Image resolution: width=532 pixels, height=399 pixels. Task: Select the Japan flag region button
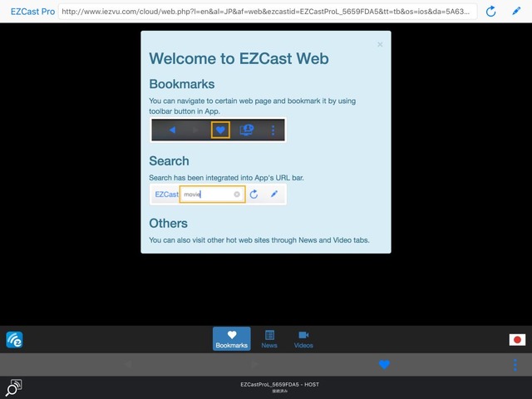517,339
